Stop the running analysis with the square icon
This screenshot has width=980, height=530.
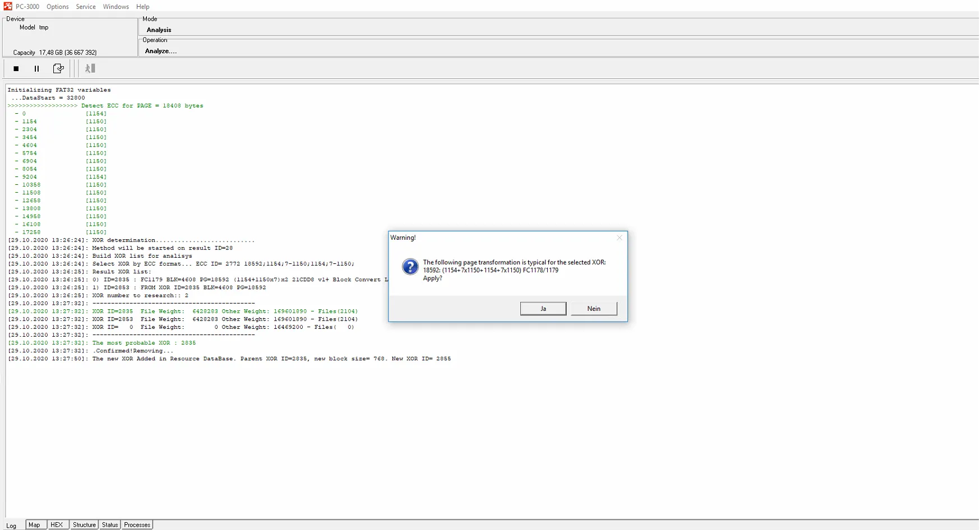click(x=16, y=68)
